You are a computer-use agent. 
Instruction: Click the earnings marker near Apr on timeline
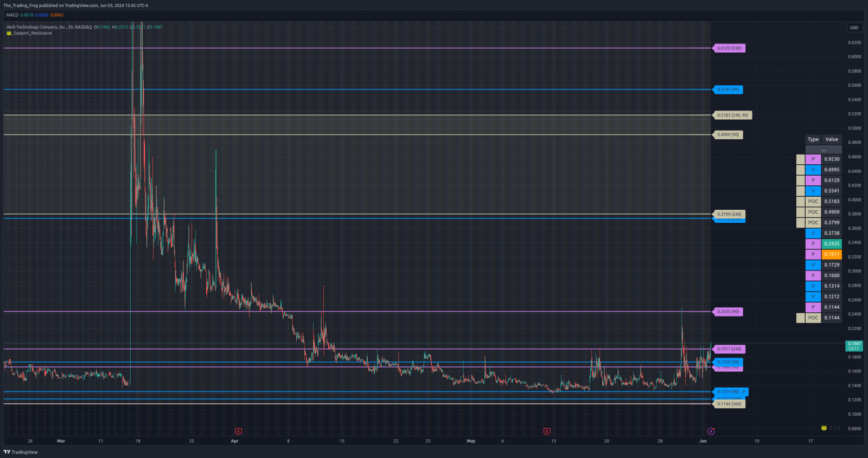(x=238, y=431)
